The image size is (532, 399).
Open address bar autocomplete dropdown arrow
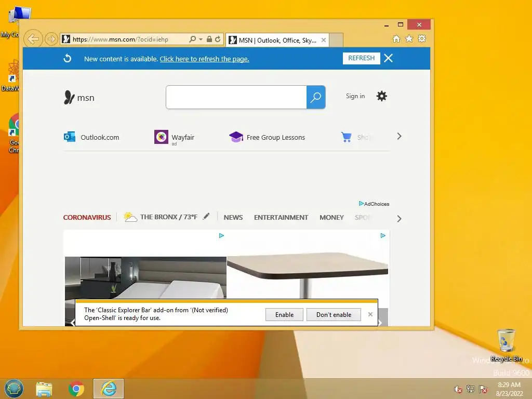point(201,39)
